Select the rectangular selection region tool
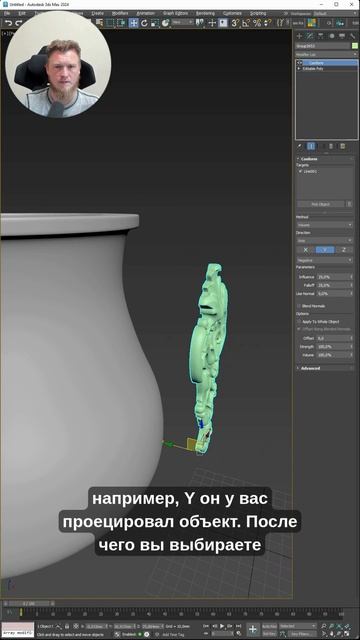The width and height of the screenshot is (360, 640). coord(110,23)
